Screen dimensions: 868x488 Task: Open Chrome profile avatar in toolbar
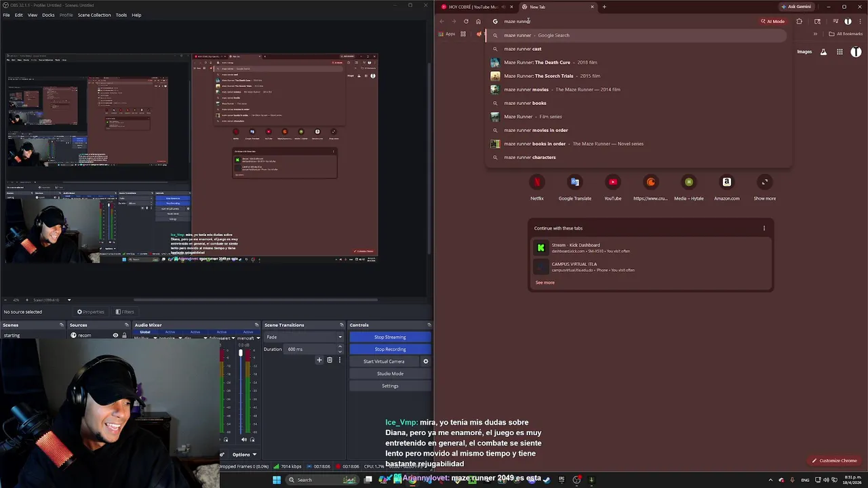(x=848, y=21)
